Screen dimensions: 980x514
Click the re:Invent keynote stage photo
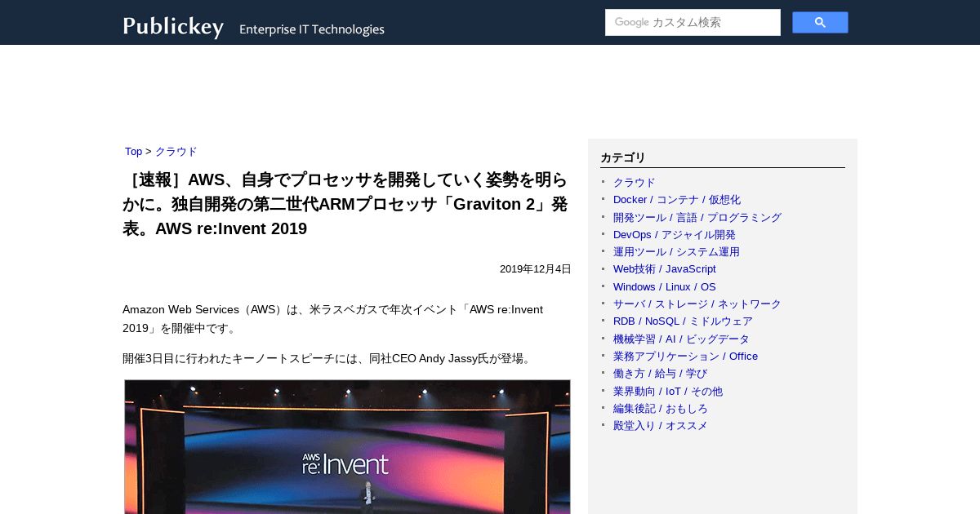click(x=347, y=446)
